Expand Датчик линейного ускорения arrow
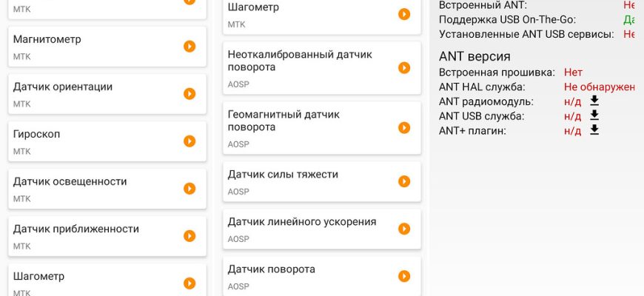 (x=404, y=229)
